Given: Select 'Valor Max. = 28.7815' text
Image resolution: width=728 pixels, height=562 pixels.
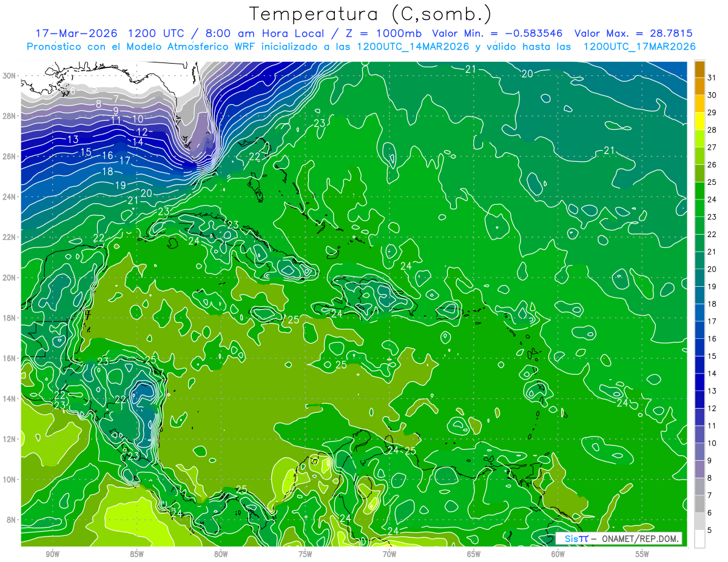Looking at the screenshot, I should [633, 33].
